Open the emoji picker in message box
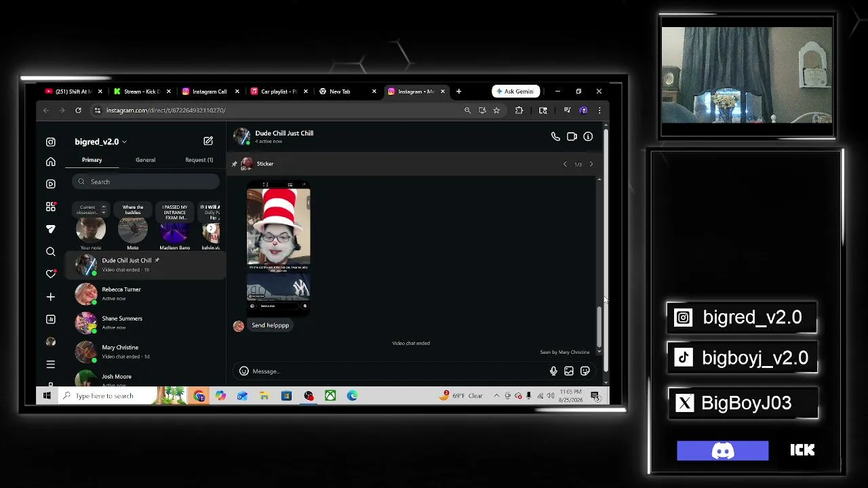 [x=244, y=371]
